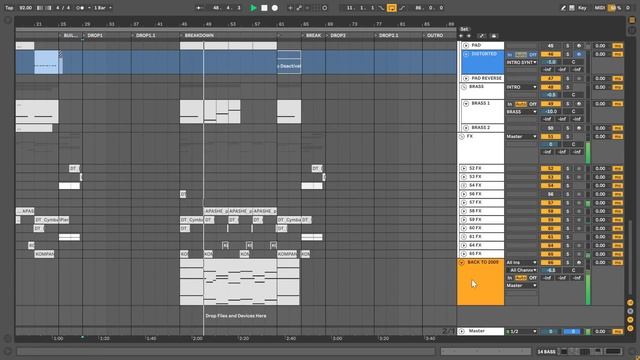Solo the BACK TO 2009 track

coord(567,262)
